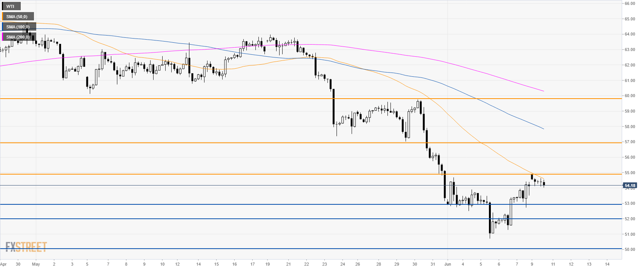Click the May label on time axis
644x269 pixels.
coord(36,264)
